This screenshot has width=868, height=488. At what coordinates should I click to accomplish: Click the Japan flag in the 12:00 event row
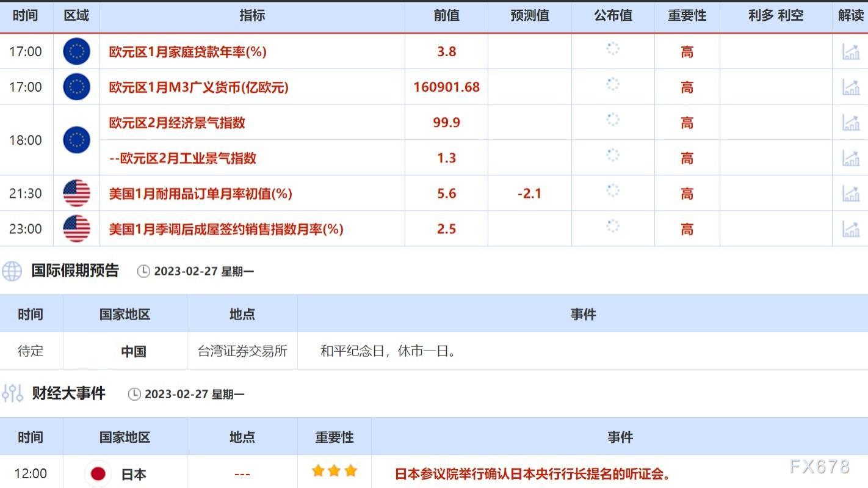coord(98,473)
